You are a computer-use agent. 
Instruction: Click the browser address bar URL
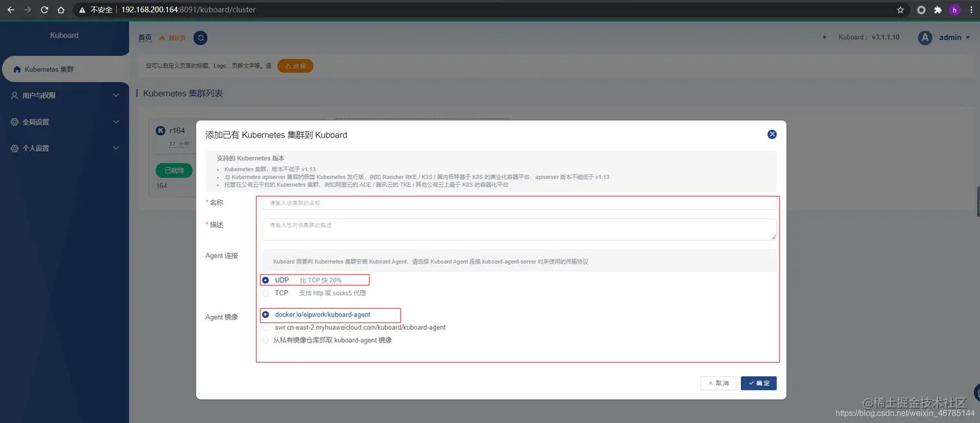[188, 10]
